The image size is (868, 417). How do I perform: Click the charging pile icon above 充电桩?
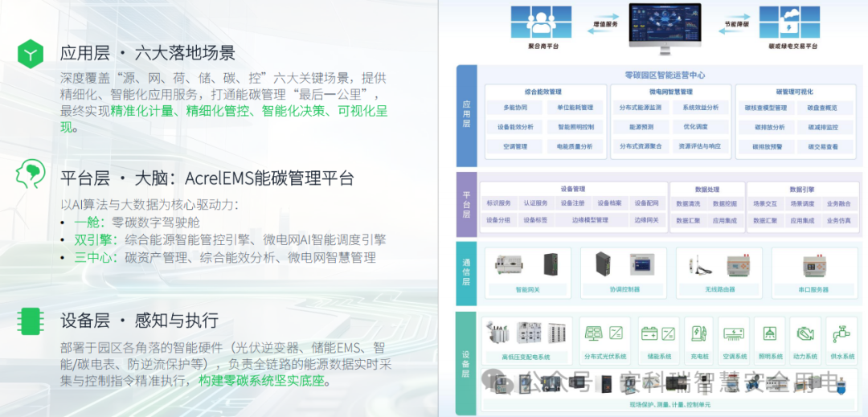pyautogui.click(x=698, y=333)
